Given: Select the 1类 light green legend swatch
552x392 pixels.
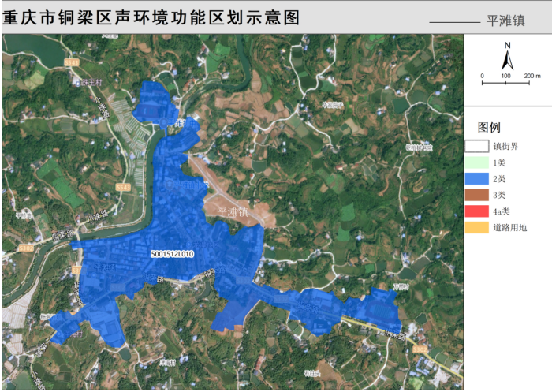Looking at the screenshot, I should point(476,162).
